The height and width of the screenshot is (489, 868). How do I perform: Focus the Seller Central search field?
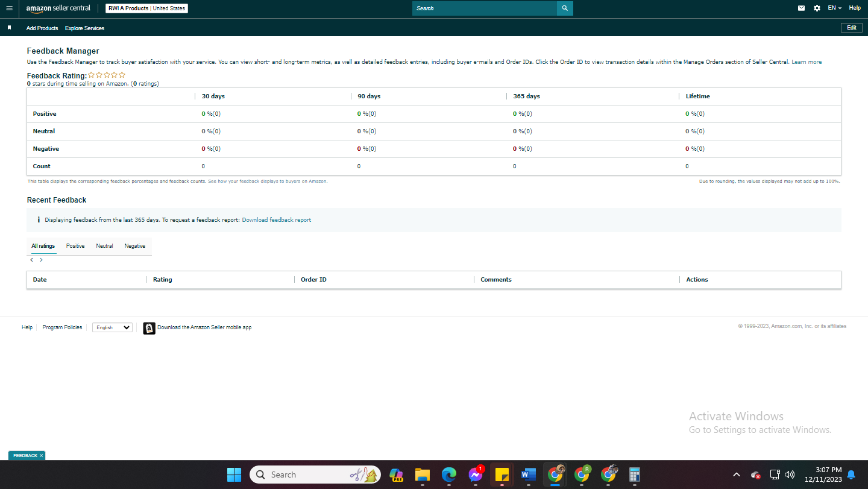click(x=485, y=8)
